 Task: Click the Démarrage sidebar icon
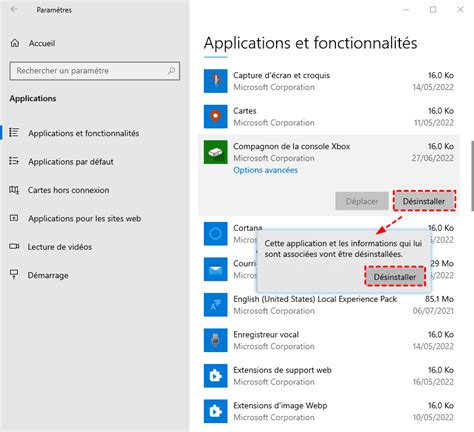pos(14,274)
